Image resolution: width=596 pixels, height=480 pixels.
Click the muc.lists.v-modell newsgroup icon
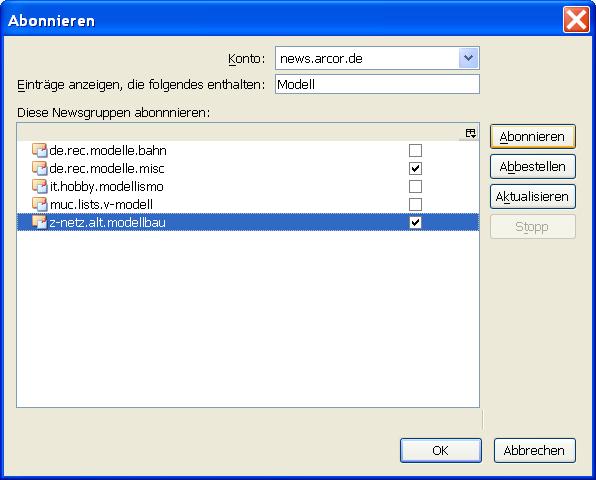tap(39, 204)
